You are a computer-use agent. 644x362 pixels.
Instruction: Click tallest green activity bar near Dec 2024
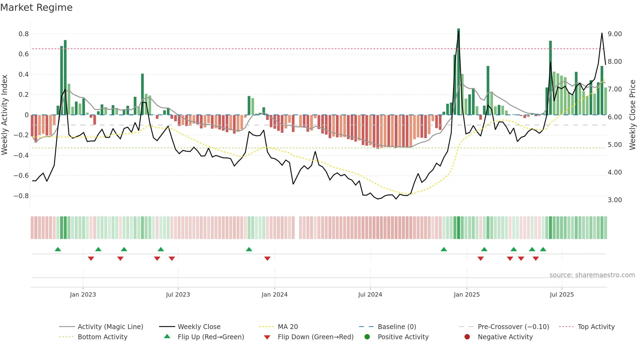click(x=459, y=72)
